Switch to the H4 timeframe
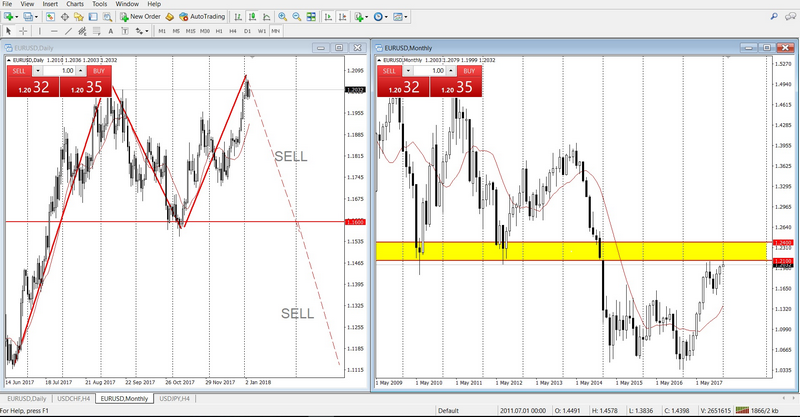This screenshot has height=417, width=800. (233, 32)
